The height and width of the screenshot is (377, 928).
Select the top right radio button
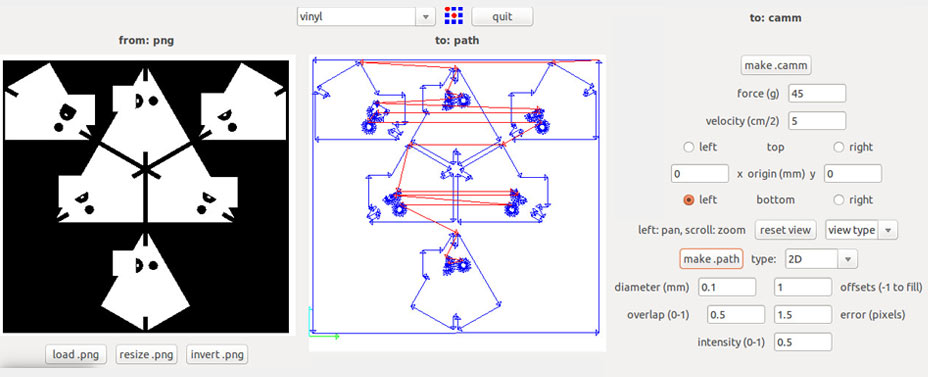[x=839, y=147]
